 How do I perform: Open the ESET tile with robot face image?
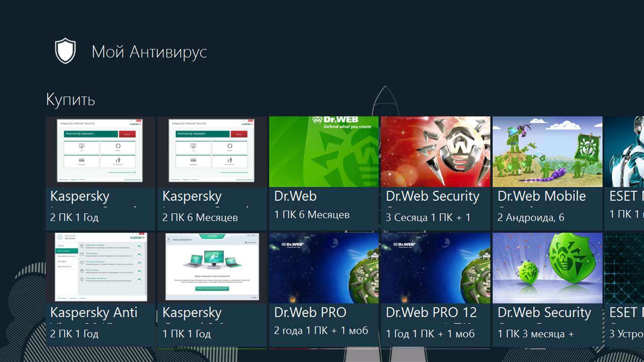pyautogui.click(x=624, y=173)
